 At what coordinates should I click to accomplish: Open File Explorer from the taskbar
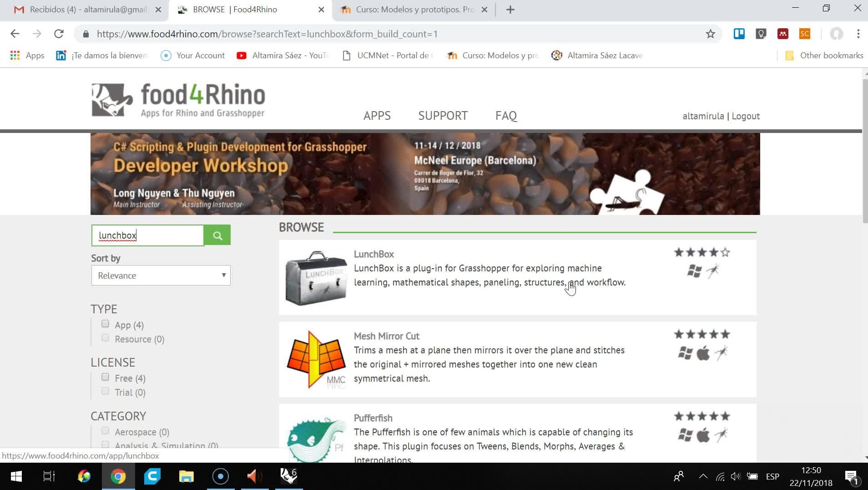[186, 476]
